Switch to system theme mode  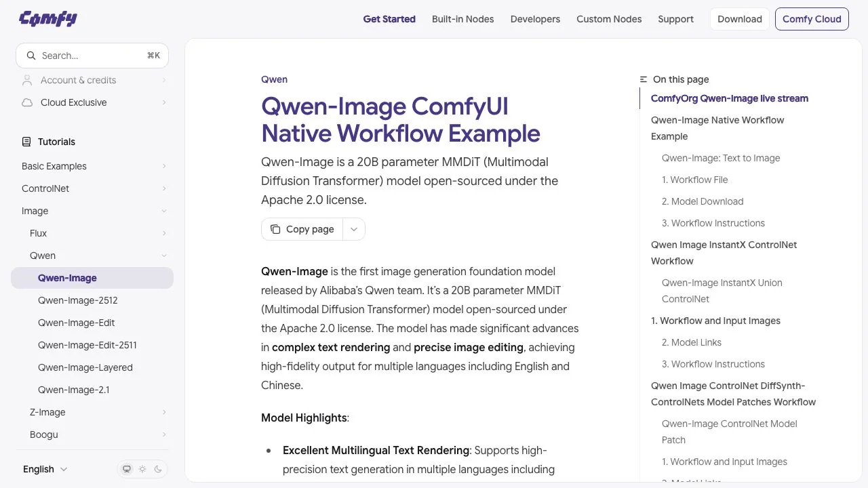pos(127,469)
